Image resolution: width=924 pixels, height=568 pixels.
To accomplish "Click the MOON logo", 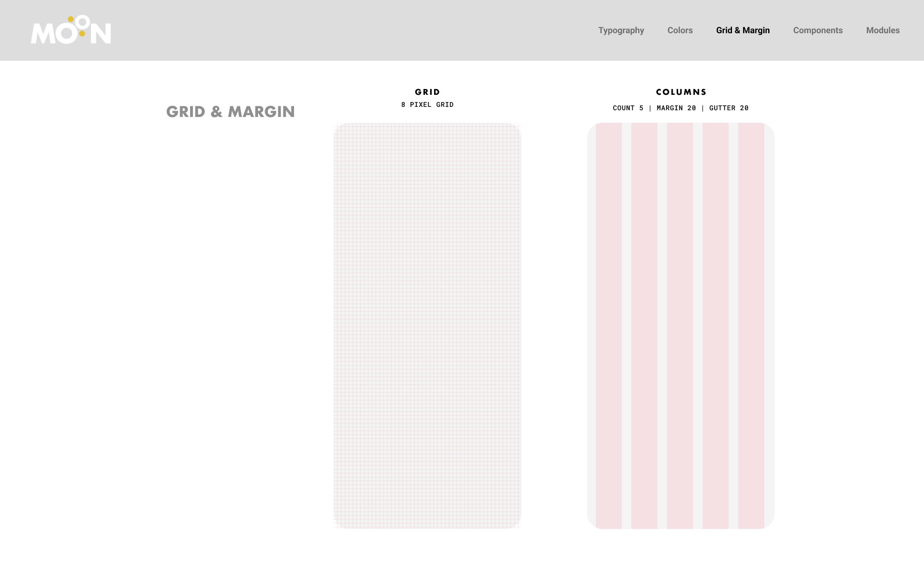I will [71, 30].
